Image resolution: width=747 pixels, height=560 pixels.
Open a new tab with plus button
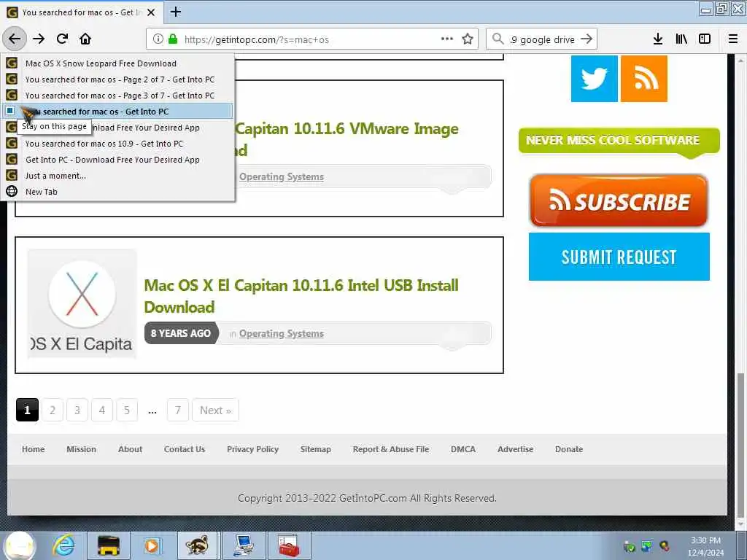176,12
